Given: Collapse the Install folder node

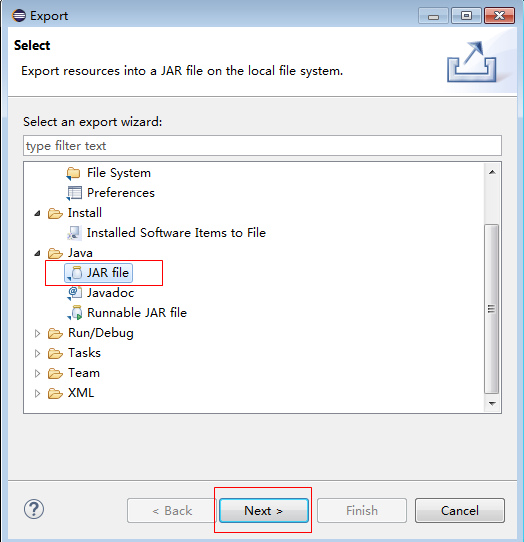Looking at the screenshot, I should coord(37,213).
